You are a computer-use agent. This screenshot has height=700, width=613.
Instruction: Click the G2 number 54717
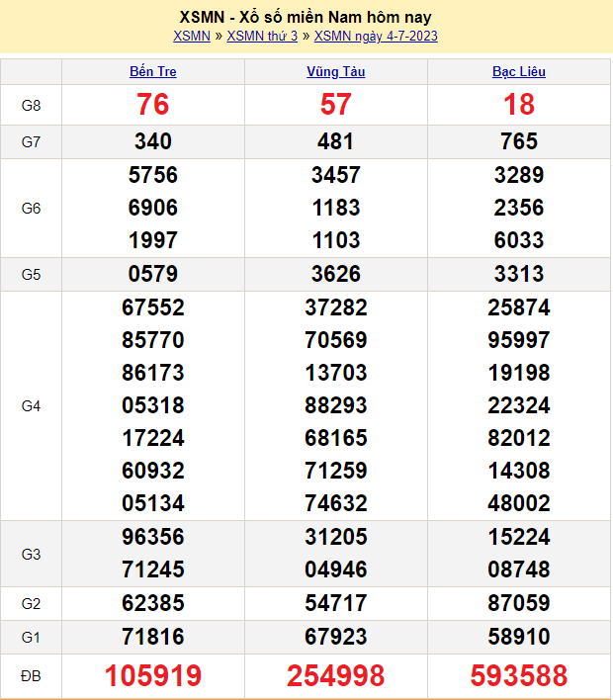click(x=335, y=602)
